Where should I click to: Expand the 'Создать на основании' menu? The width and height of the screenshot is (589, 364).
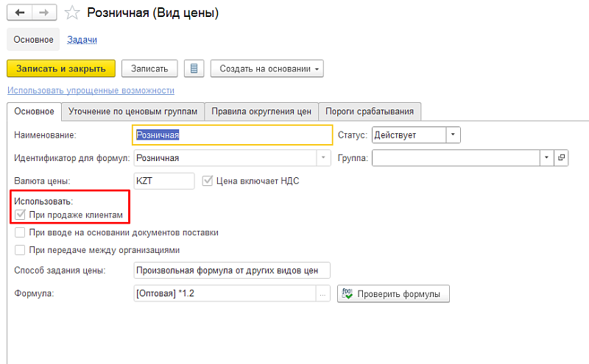coord(267,68)
